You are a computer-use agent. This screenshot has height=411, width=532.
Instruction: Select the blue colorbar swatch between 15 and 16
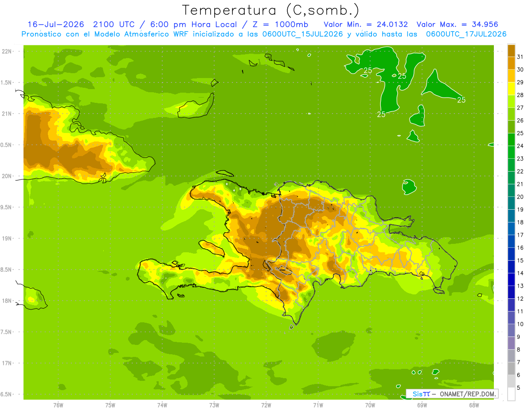point(511,254)
